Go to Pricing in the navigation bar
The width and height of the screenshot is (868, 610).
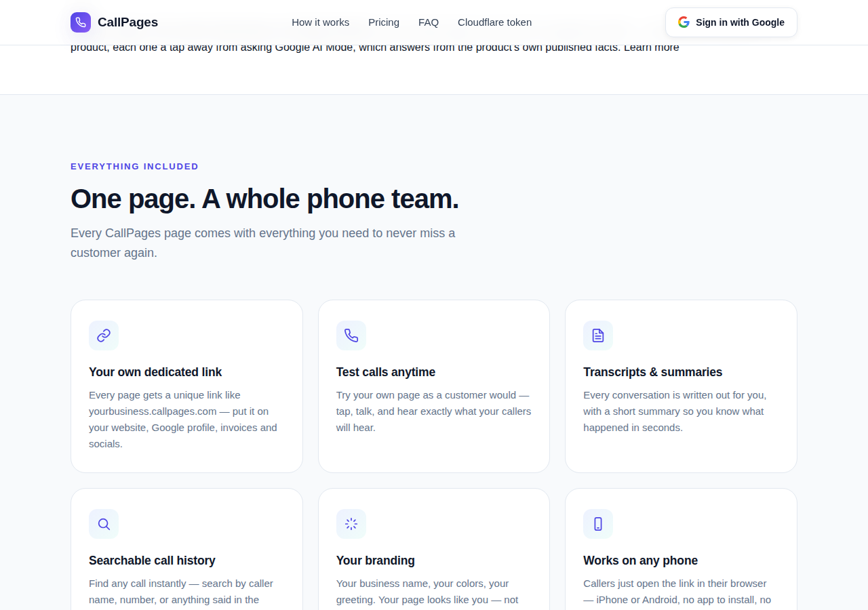point(384,22)
